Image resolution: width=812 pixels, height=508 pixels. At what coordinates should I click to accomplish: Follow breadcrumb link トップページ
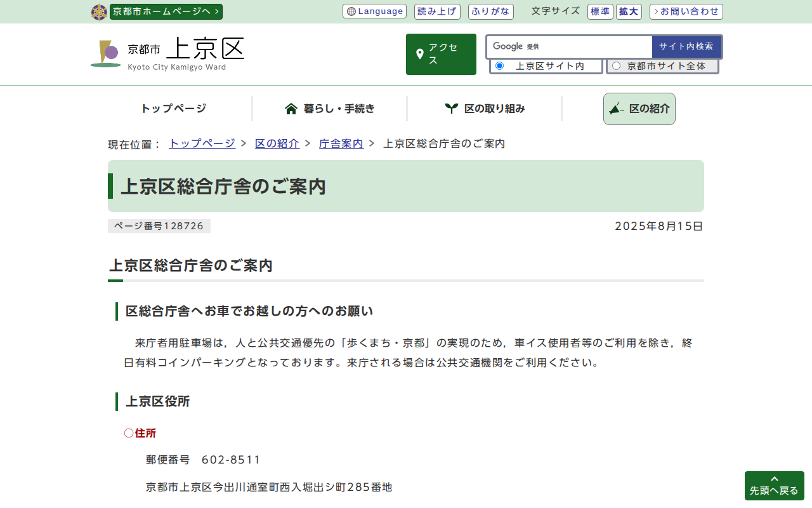tap(202, 144)
